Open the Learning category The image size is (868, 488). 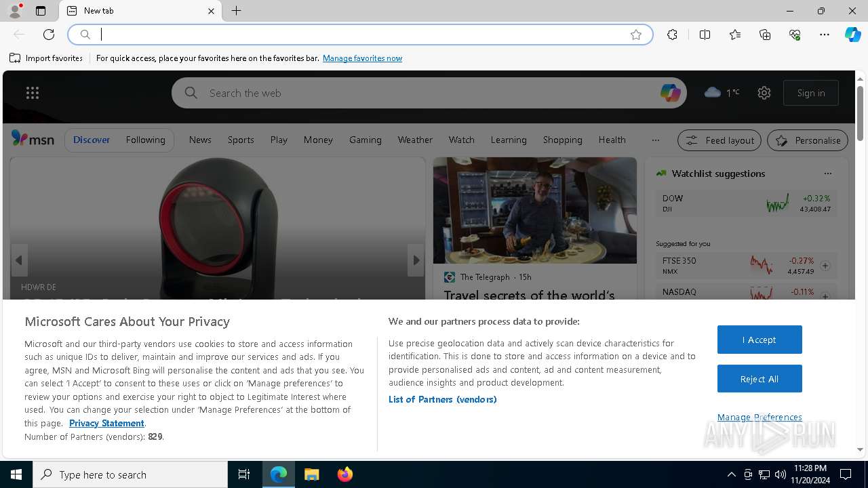pos(509,140)
